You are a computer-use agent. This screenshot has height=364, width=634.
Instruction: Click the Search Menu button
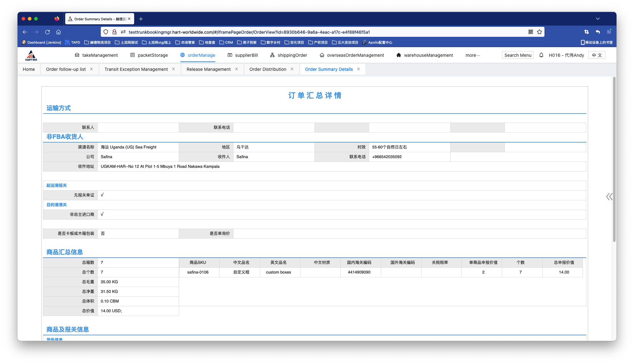click(518, 55)
